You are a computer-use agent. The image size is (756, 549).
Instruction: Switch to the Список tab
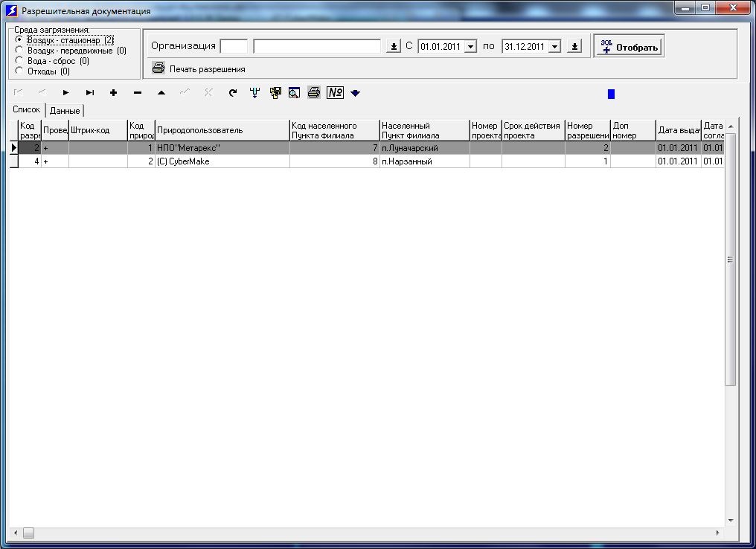click(x=27, y=109)
